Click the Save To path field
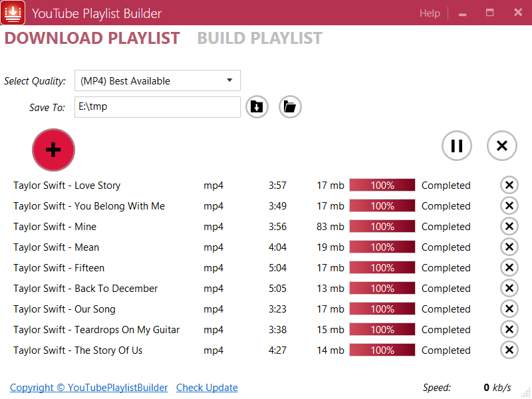Viewport: 532px width, 399px height. (158, 107)
